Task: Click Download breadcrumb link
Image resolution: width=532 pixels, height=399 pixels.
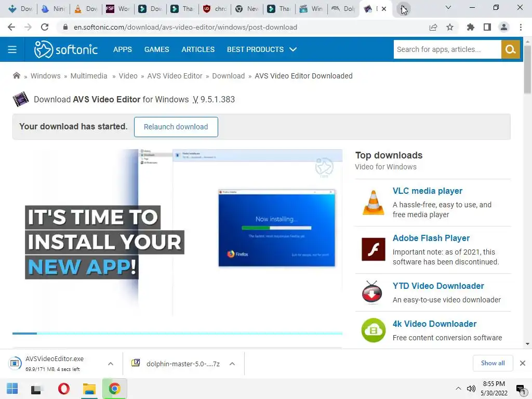Action: (229, 76)
